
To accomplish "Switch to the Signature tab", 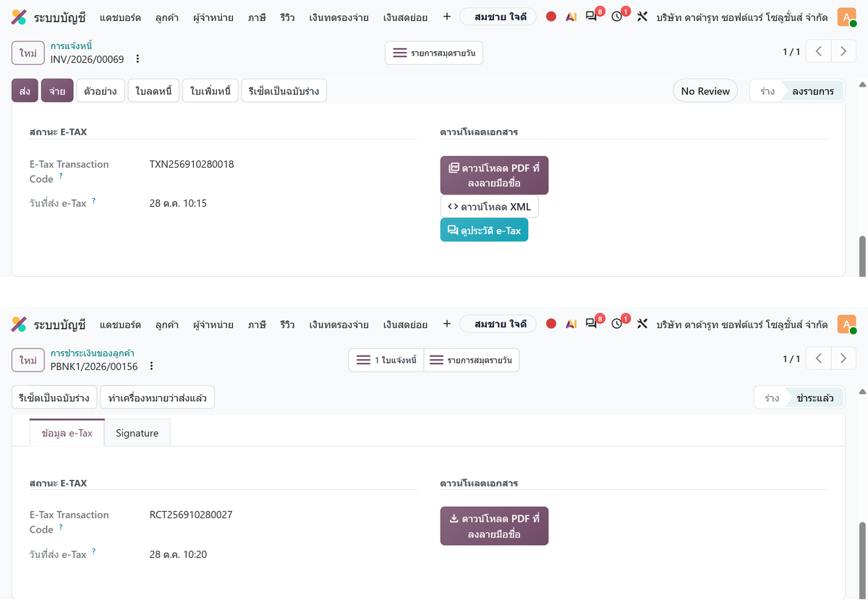I will point(137,433).
